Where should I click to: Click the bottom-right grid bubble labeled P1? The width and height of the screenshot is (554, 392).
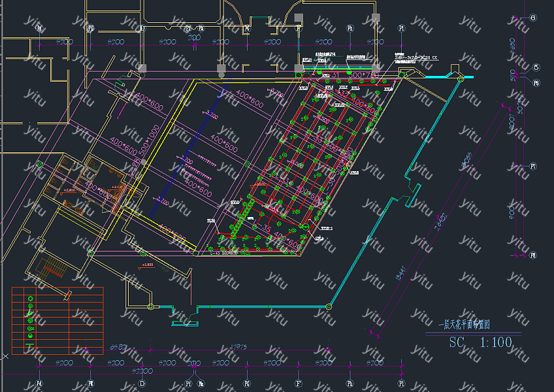(402, 384)
